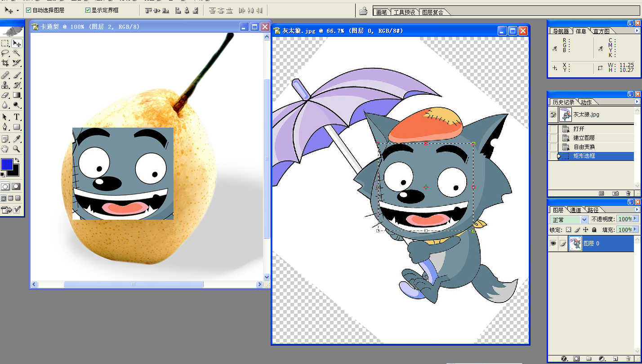The height and width of the screenshot is (364, 642).
Task: Toggle the 自动选择图层 checkbox
Action: pos(29,10)
